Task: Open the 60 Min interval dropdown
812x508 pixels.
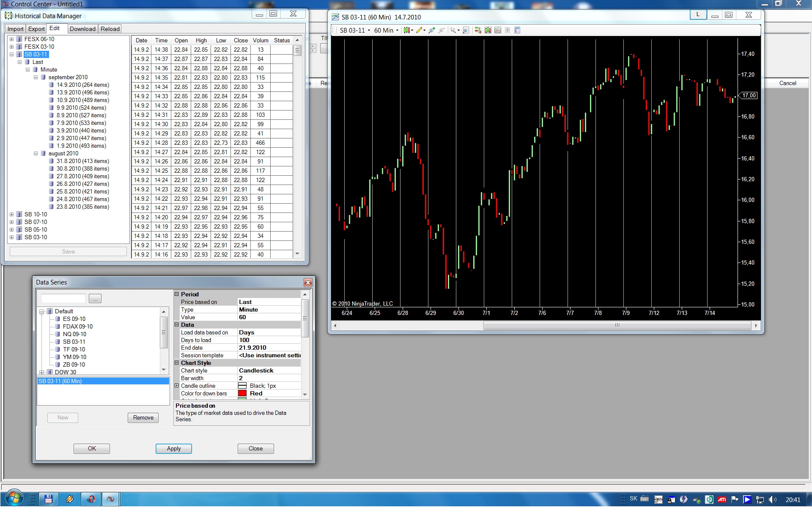Action: 386,30
